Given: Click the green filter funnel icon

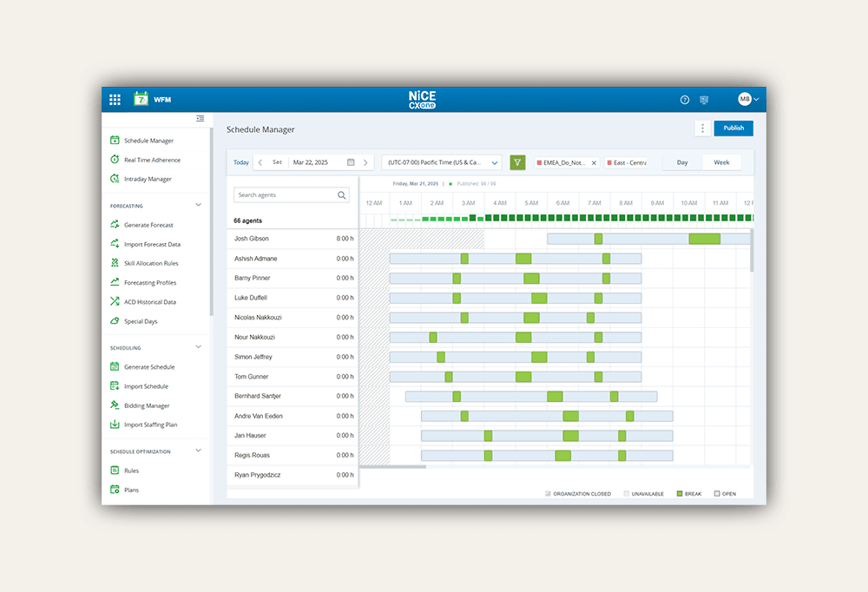Looking at the screenshot, I should point(517,162).
